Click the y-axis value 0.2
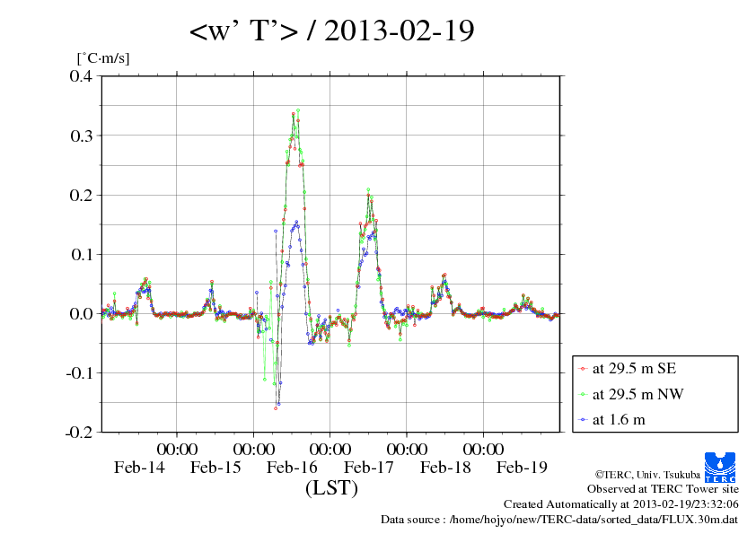Viewport: 756px width, 534px height. point(81,195)
